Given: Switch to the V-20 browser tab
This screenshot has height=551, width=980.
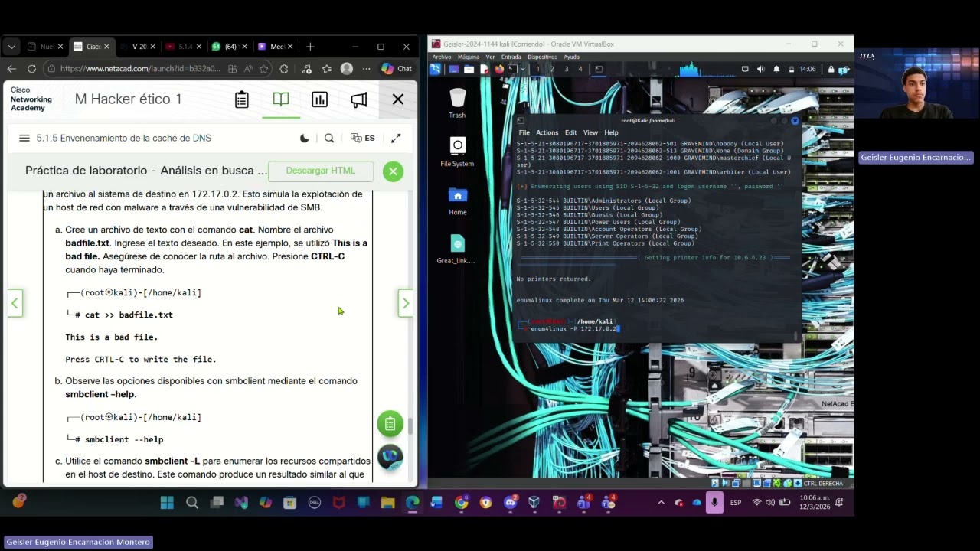Looking at the screenshot, I should [139, 47].
